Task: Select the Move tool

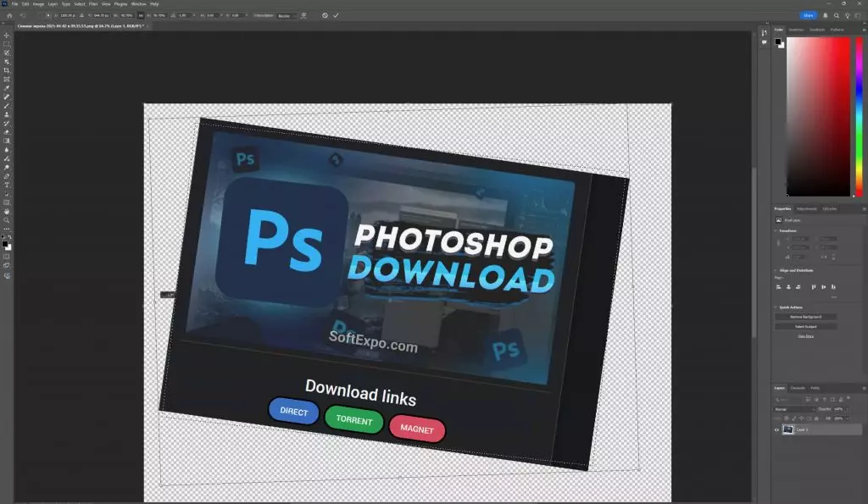Action: point(7,36)
